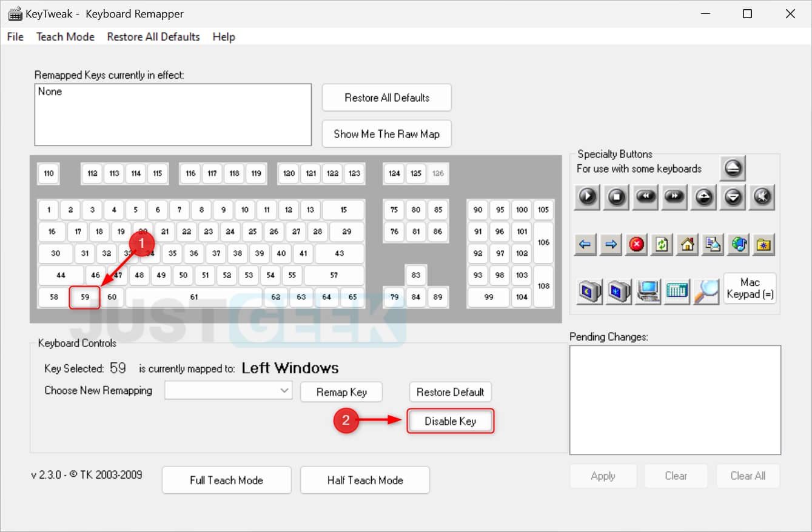Screen dimensions: 812x532
Task: Click the Favorites yellow folder icon
Action: pyautogui.click(x=763, y=244)
